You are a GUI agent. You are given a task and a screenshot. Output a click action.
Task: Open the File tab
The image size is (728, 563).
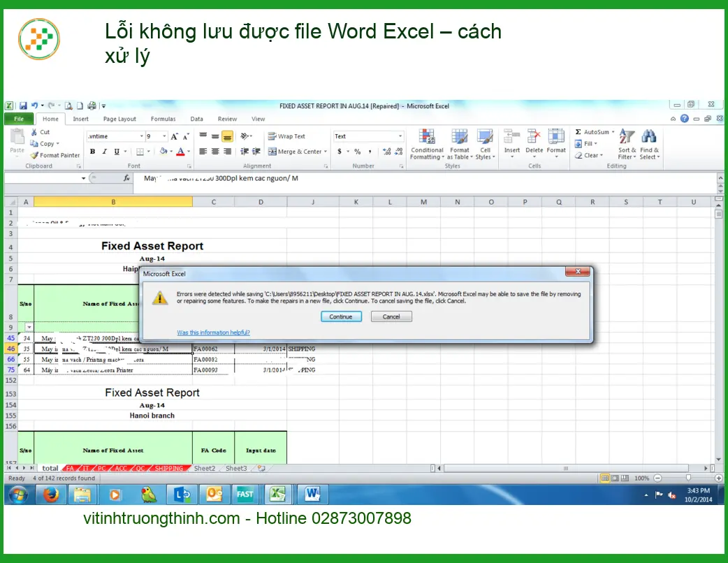19,119
